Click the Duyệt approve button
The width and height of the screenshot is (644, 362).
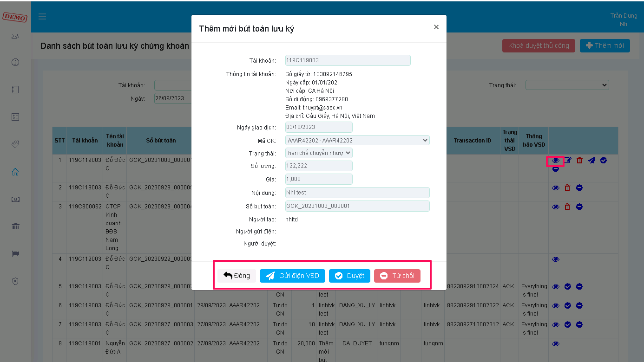click(x=349, y=276)
